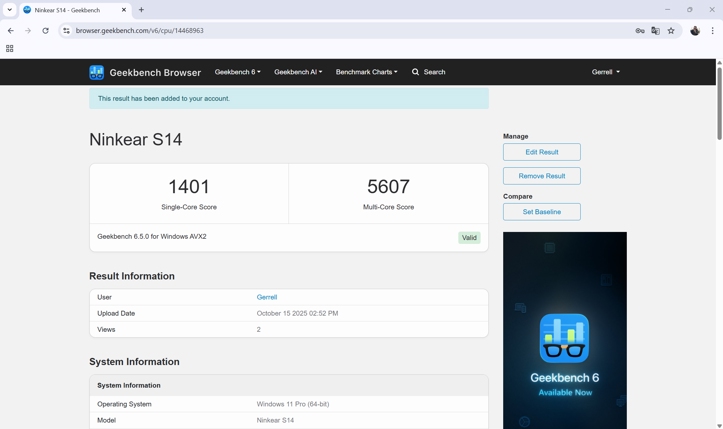Open the Gerrell user profile link
The image size is (723, 429).
266,297
